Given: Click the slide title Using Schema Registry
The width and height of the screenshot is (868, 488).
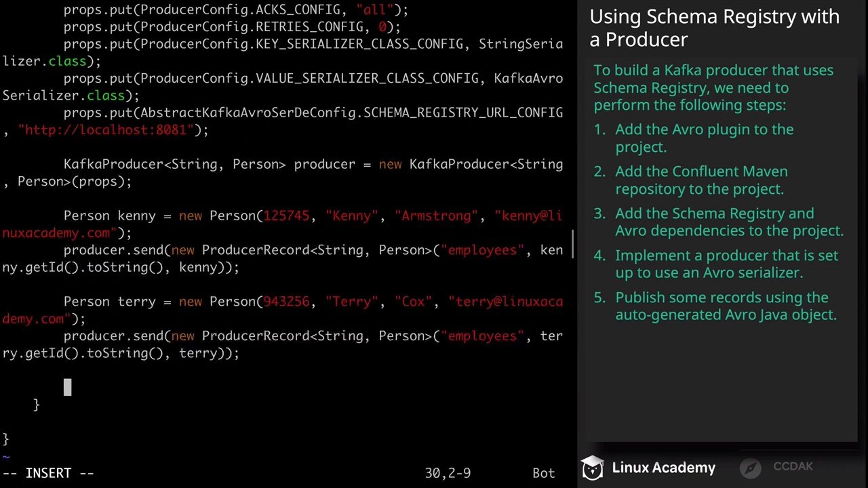Looking at the screenshot, I should pos(714,28).
